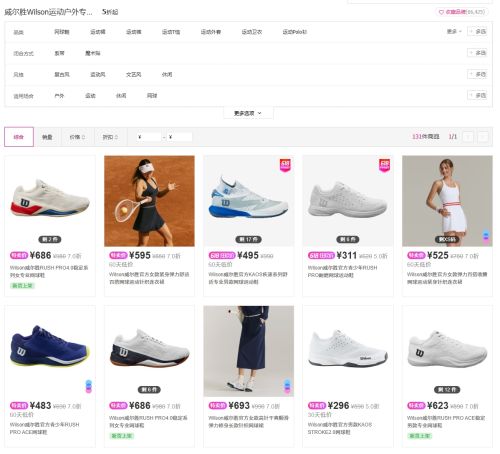Filter by 运动Polo衫 category

[294, 32]
